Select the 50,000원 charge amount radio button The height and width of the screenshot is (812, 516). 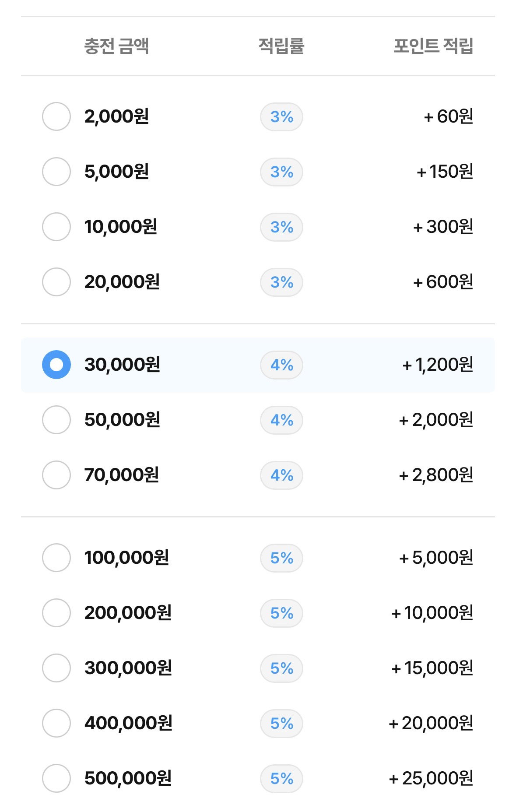[x=56, y=420]
